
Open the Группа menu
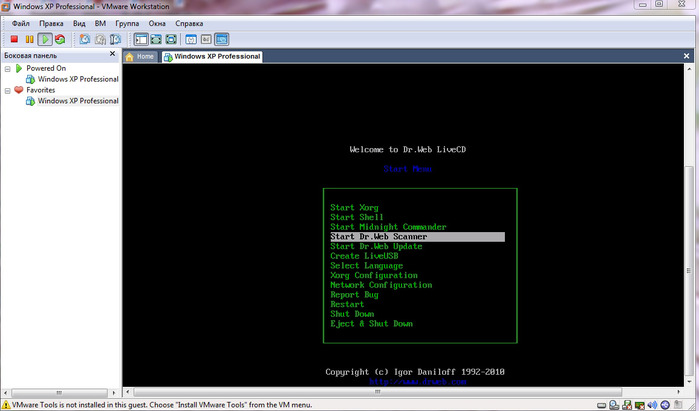[127, 23]
